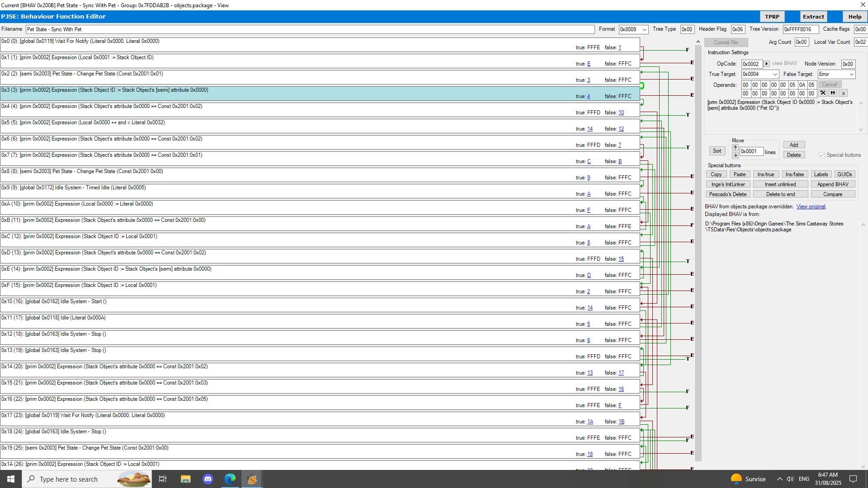
Task: Click the Add instruction button
Action: coord(794,145)
